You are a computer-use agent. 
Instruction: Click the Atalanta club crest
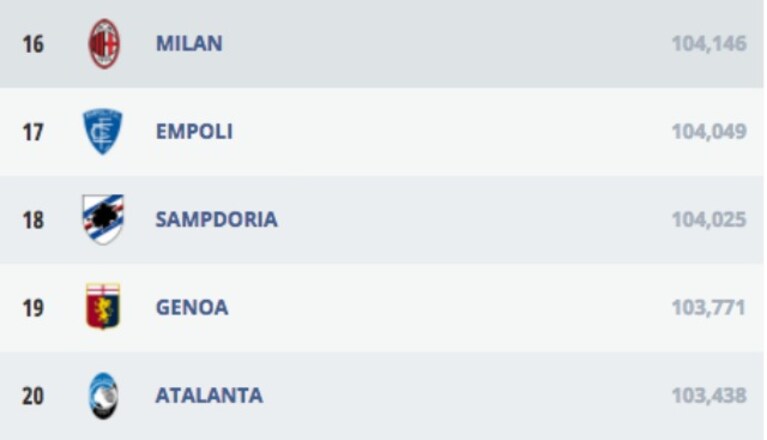click(103, 396)
